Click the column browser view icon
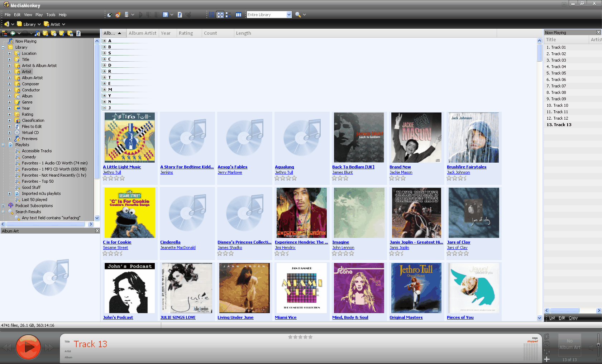Image resolution: width=602 pixels, height=364 pixels. click(x=238, y=15)
